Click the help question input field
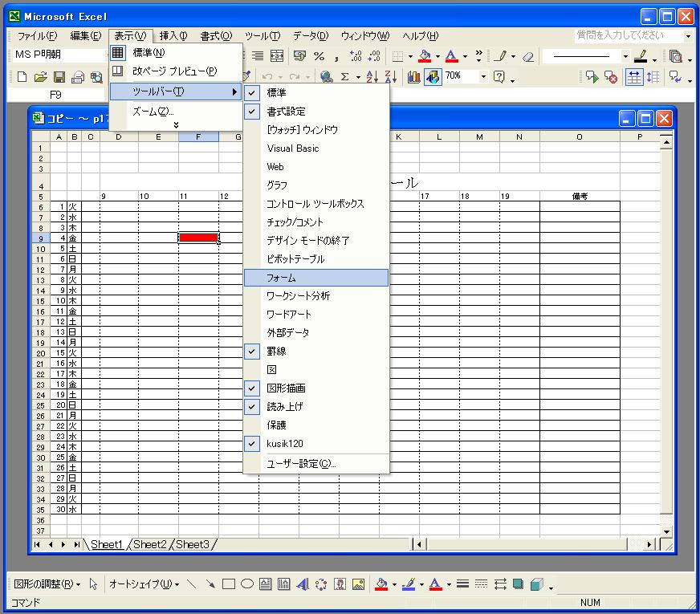Viewport: 700px width, 614px height. pos(629,35)
